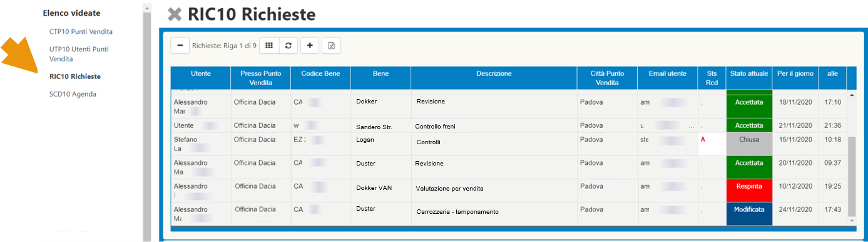The height and width of the screenshot is (242, 868).
Task: Export the table to an Excel file
Action: click(x=332, y=45)
